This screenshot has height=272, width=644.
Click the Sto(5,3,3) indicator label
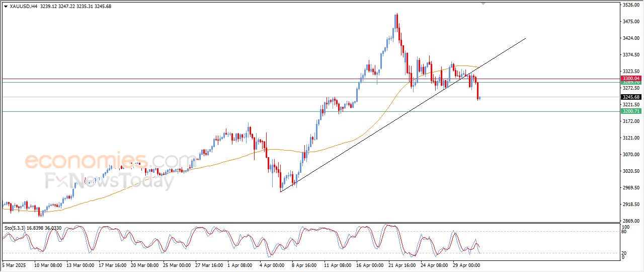click(x=18, y=228)
